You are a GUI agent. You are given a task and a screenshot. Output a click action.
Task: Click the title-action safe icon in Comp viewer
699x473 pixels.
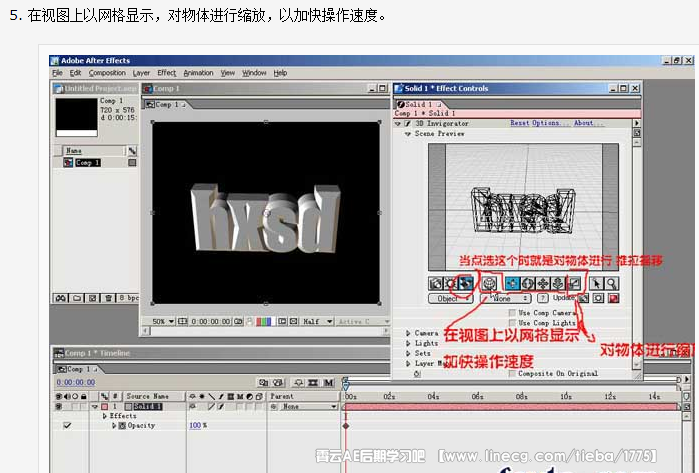point(183,321)
